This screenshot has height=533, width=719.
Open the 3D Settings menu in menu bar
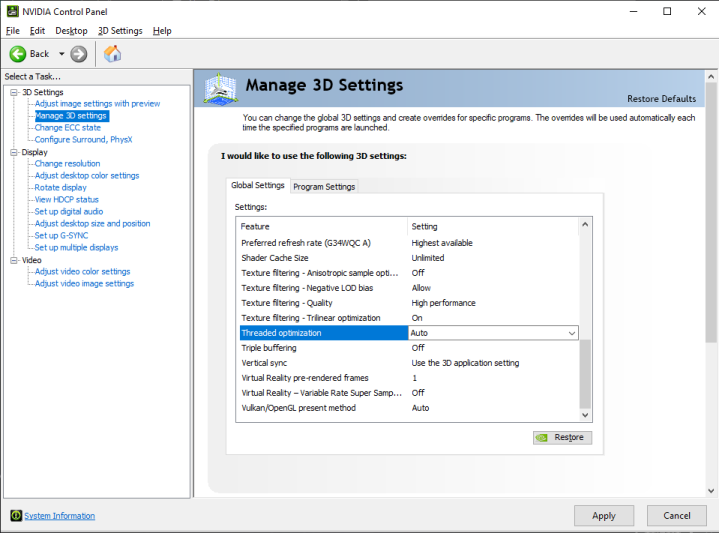click(120, 31)
